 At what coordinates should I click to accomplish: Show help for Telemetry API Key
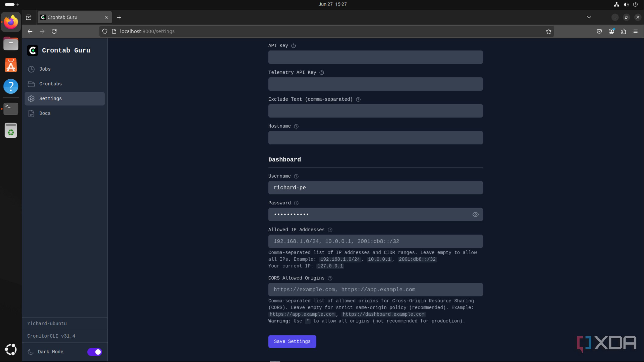tap(322, 72)
